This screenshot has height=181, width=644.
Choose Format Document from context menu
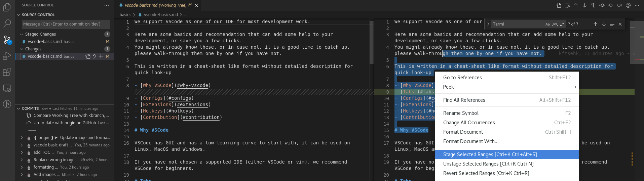click(x=507, y=132)
